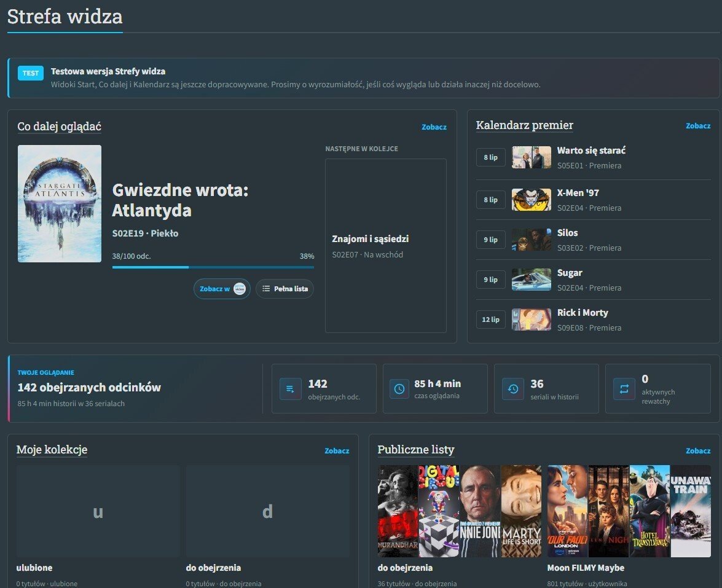Click the Marty Life Is Short poster

521,511
